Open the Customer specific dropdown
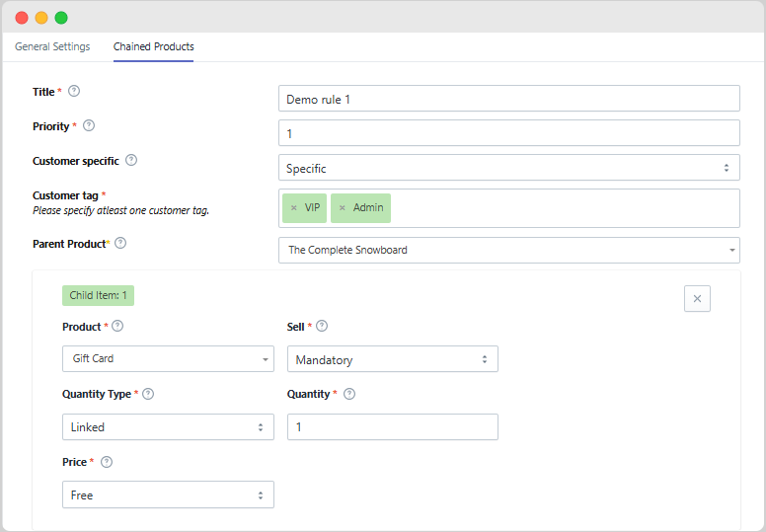766x532 pixels. (508, 168)
